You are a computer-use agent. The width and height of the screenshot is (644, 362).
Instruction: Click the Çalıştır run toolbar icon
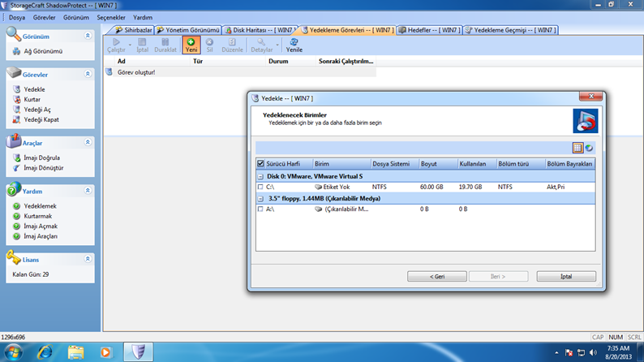point(116,45)
